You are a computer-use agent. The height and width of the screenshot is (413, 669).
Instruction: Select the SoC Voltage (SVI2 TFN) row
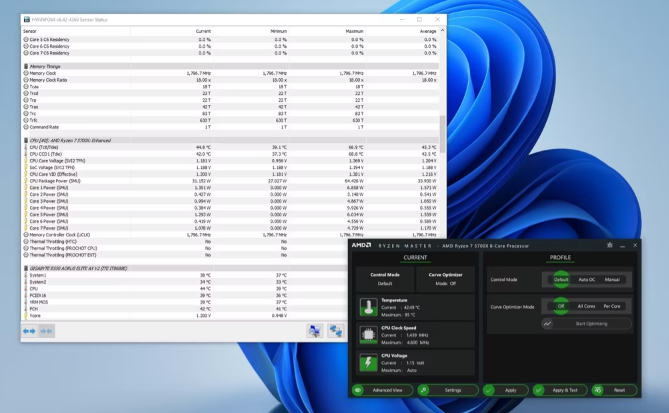coord(230,168)
